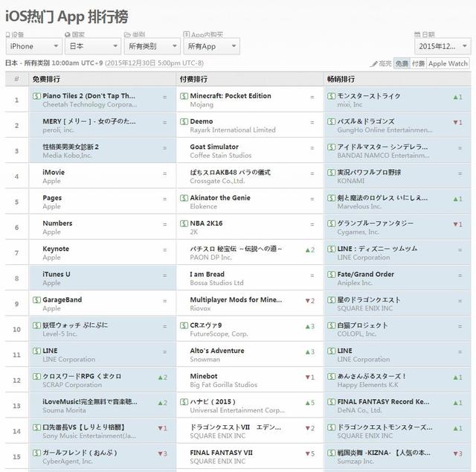Open the iMovie app link
Viewport: 476px width, 472px height.
pyautogui.click(x=54, y=172)
